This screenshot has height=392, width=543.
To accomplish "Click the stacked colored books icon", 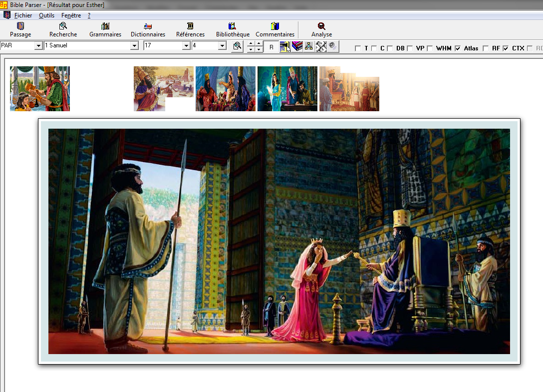I will point(297,46).
